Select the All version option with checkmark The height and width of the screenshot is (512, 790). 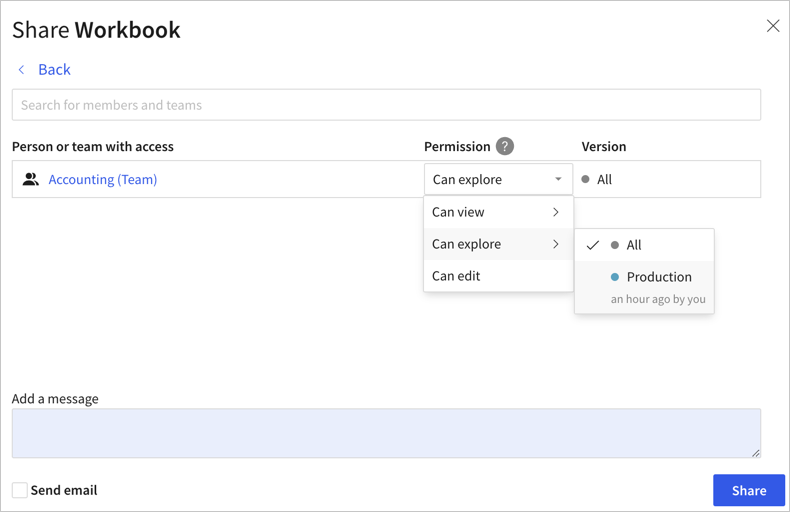pyautogui.click(x=644, y=245)
